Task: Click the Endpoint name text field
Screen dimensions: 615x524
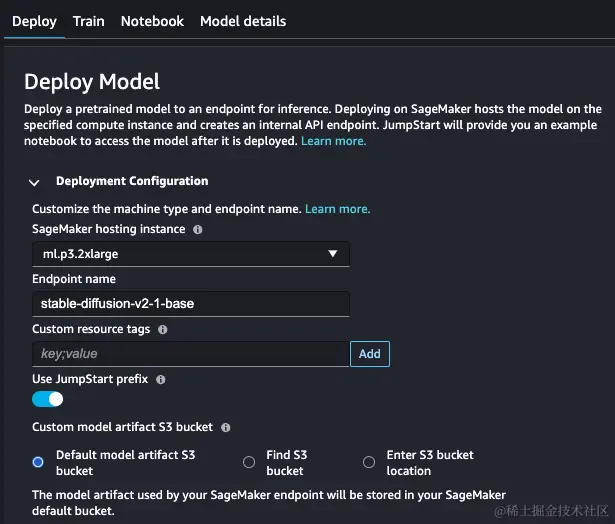Action: tap(190, 304)
